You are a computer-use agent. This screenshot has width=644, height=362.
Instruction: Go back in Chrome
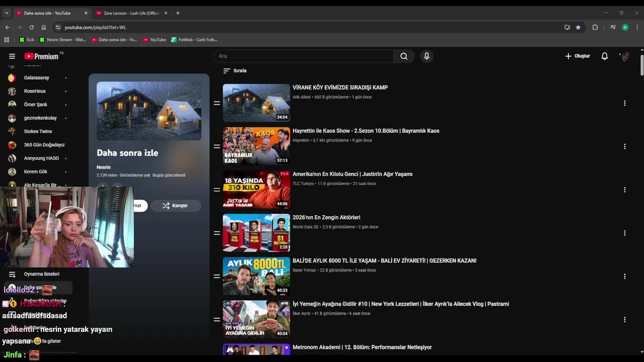[x=7, y=27]
